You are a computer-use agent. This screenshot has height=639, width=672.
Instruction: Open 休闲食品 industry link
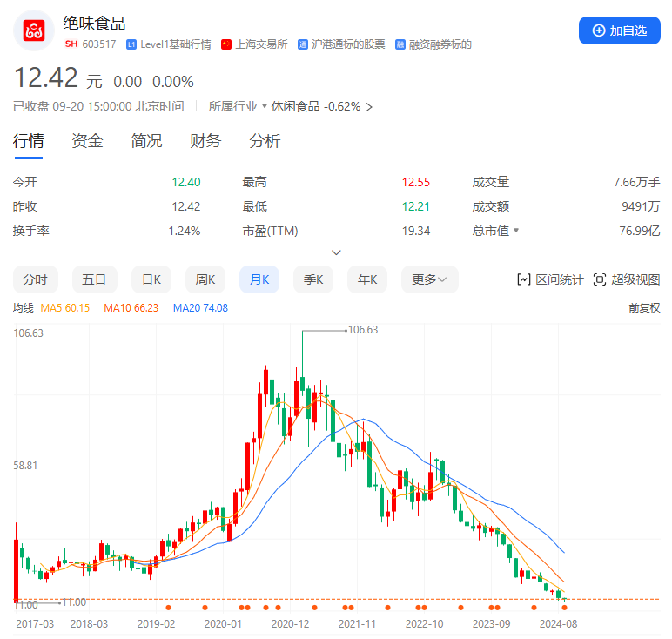296,106
